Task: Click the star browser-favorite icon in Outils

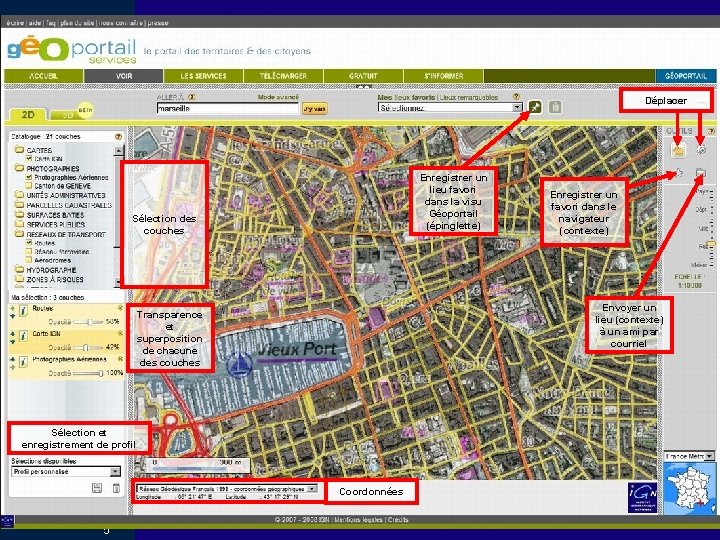Action: 678,173
